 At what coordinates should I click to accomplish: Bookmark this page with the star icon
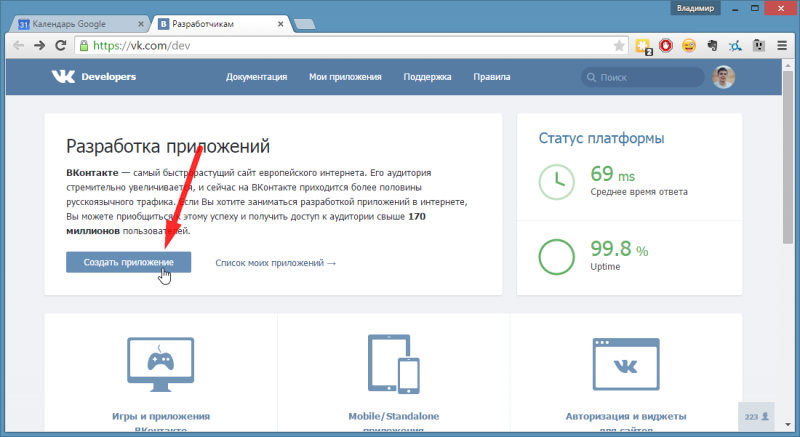click(x=619, y=46)
